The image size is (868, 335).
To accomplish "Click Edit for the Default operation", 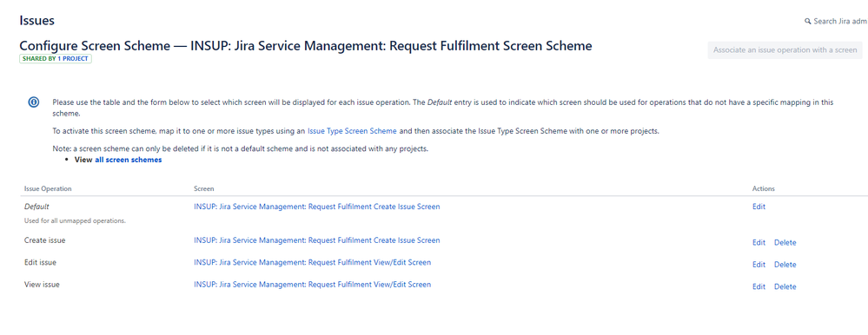I will point(759,207).
